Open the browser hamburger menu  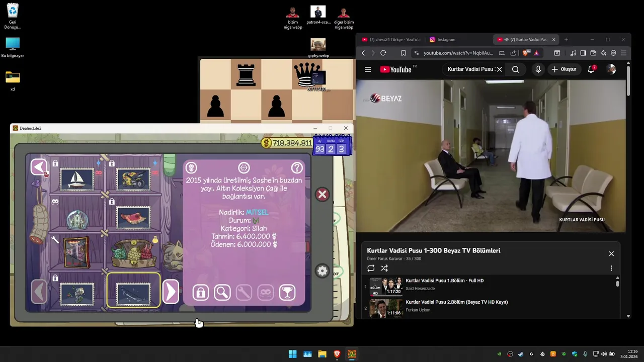(x=623, y=53)
